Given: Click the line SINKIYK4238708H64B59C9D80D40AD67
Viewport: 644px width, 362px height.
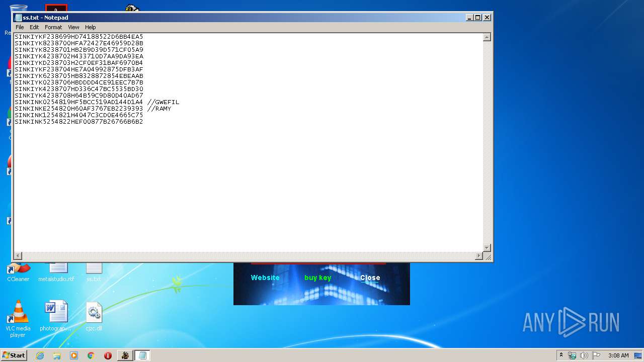Looking at the screenshot, I should 79,96.
